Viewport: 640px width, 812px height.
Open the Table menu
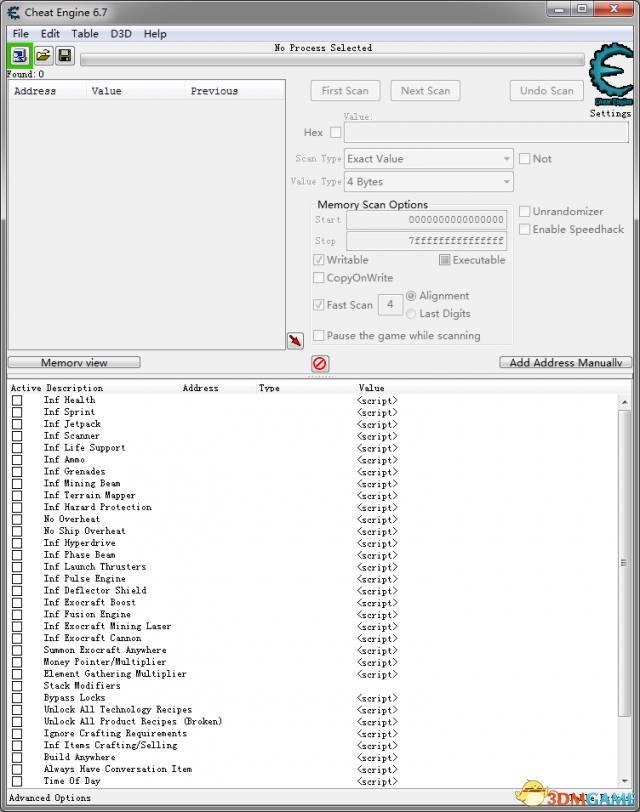pos(85,34)
